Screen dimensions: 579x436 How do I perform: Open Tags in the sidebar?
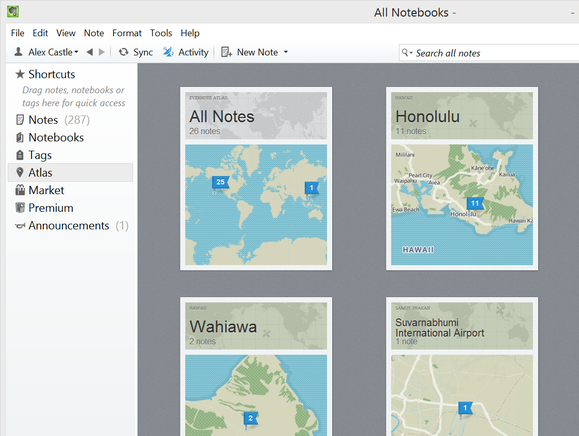point(40,155)
